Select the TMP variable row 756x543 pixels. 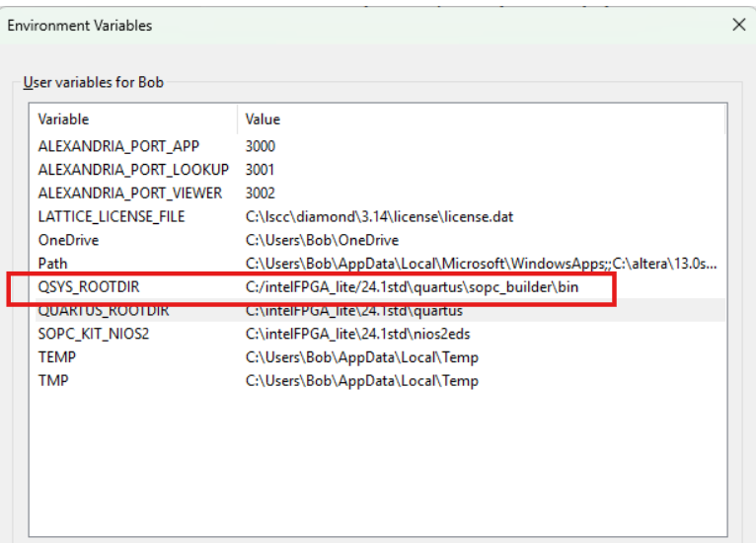click(52, 381)
